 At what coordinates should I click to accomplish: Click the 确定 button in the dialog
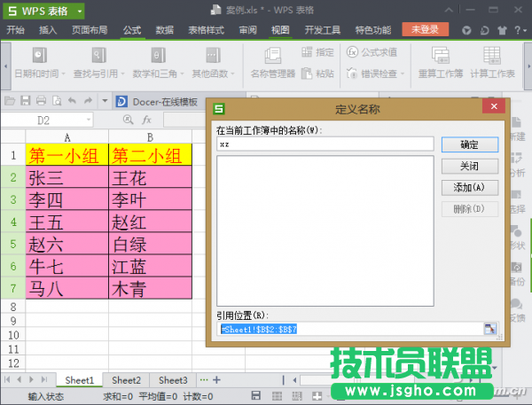pos(469,144)
